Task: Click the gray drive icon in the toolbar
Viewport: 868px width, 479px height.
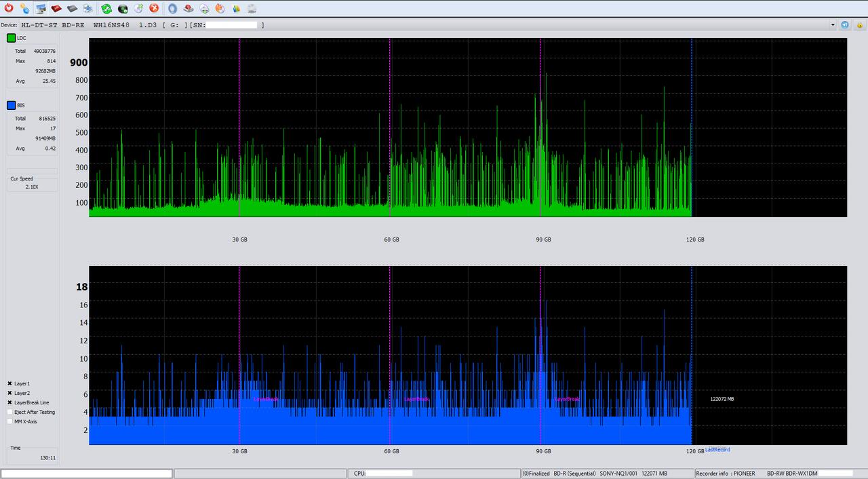Action: click(72, 8)
